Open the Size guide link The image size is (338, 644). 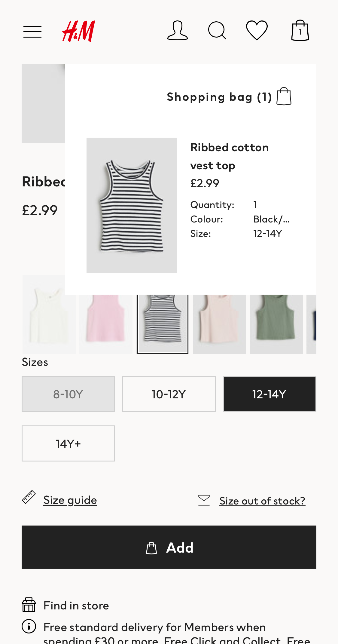70,500
